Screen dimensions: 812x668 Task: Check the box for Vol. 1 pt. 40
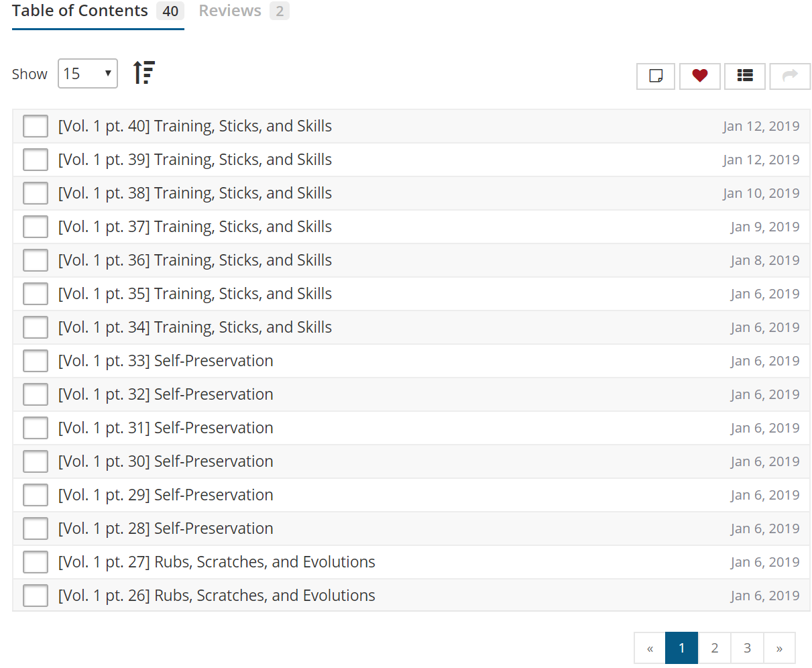(36, 126)
